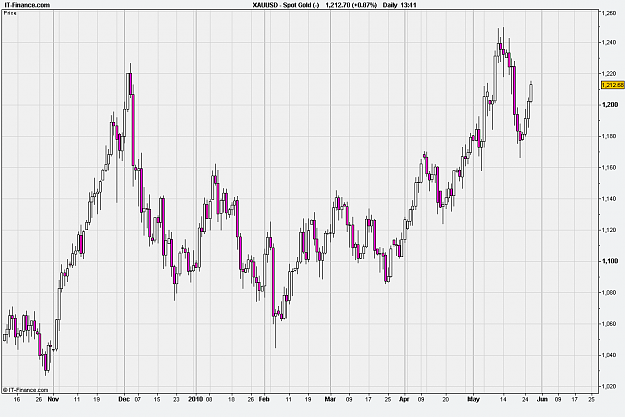Click the Jun month label on time axis
The width and height of the screenshot is (625, 417).
542,399
